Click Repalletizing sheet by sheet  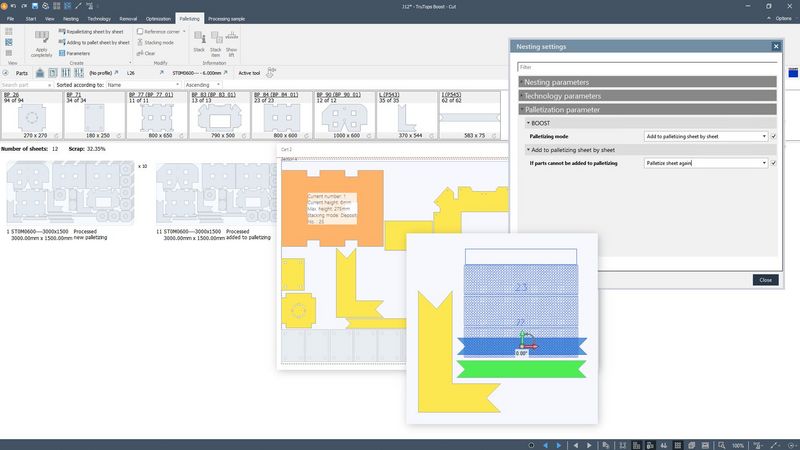pyautogui.click(x=94, y=32)
